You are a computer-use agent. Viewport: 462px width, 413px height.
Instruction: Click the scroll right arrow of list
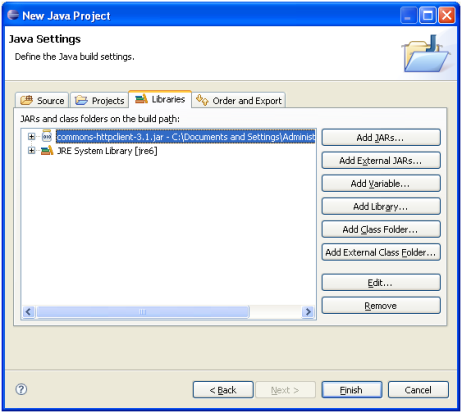[308, 312]
